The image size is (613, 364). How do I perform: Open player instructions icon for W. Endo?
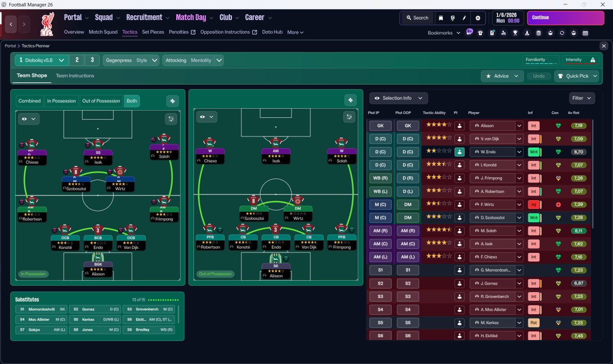459,152
